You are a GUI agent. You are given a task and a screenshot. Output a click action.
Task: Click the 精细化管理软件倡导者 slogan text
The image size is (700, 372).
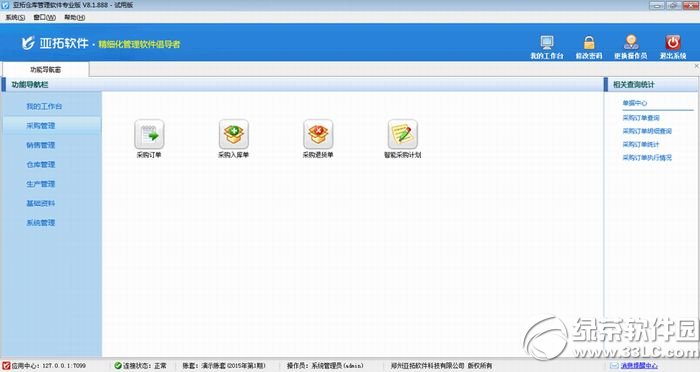coord(139,44)
